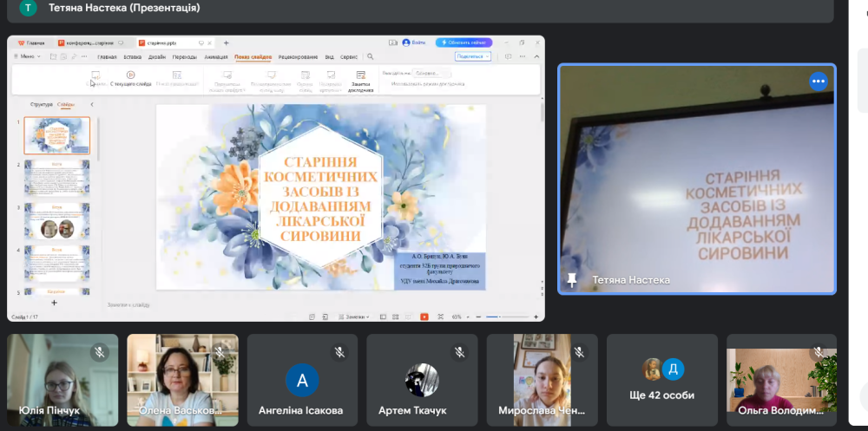Click the pin icon next to Тетяна Настека
This screenshot has width=868, height=431.
click(x=572, y=280)
